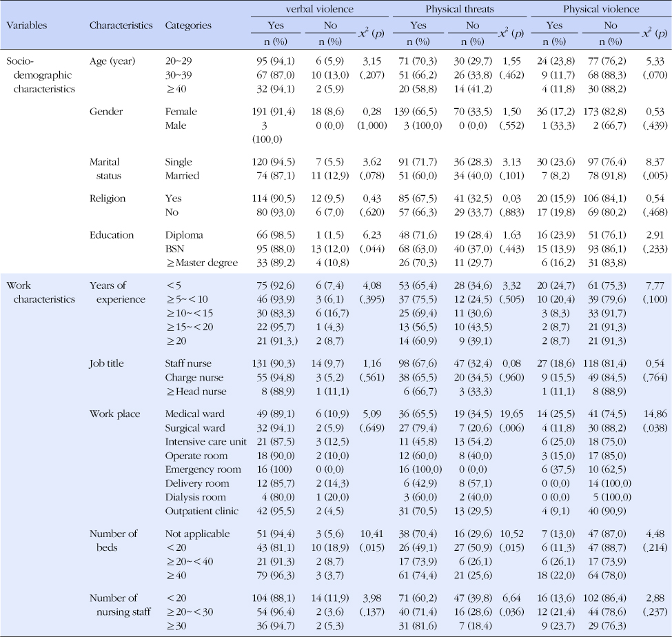Image resolution: width=672 pixels, height=637 pixels.
Task: Select the "Job title" characteristic
Action: 106,363
